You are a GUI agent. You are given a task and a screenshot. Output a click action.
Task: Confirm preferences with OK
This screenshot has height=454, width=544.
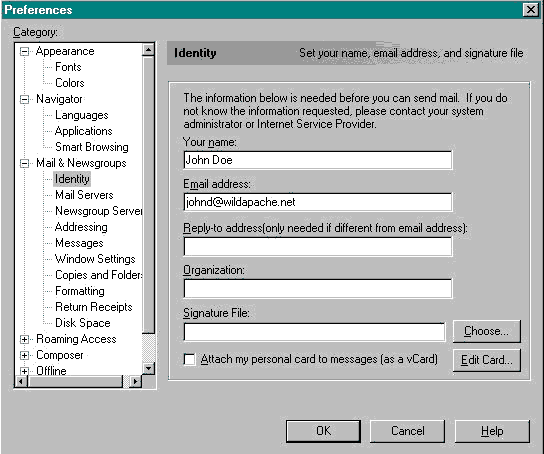tap(323, 431)
